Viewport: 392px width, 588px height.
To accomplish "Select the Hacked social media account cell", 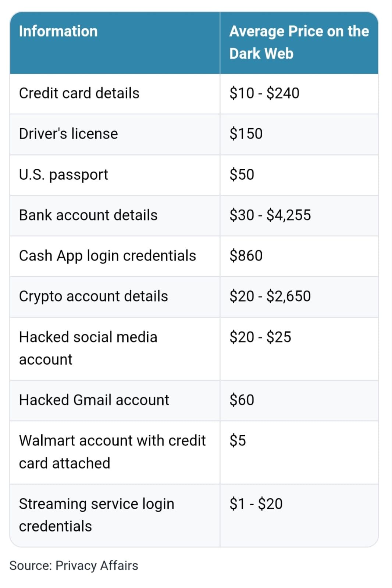I will coord(88,348).
